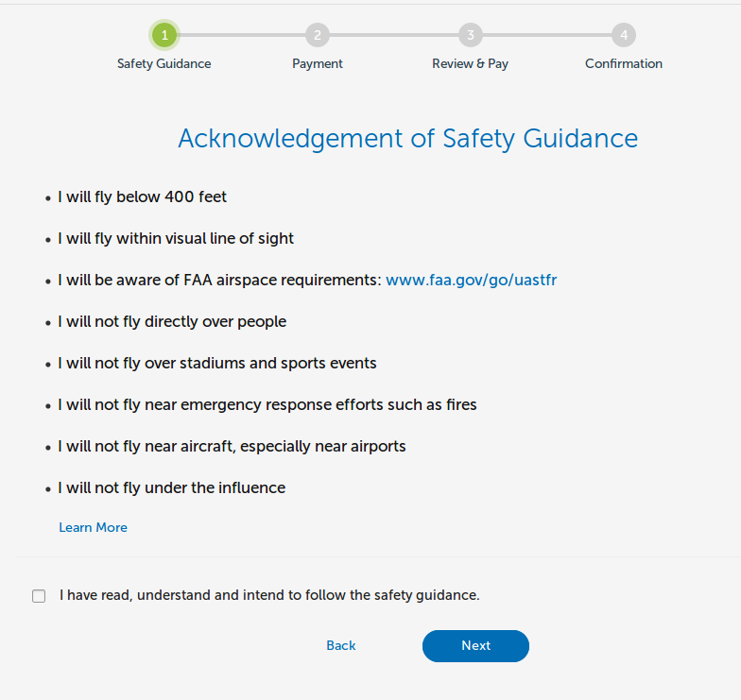Image resolution: width=741 pixels, height=700 pixels.
Task: Open the www.faa.gov/go/uastfr link
Action: click(471, 280)
